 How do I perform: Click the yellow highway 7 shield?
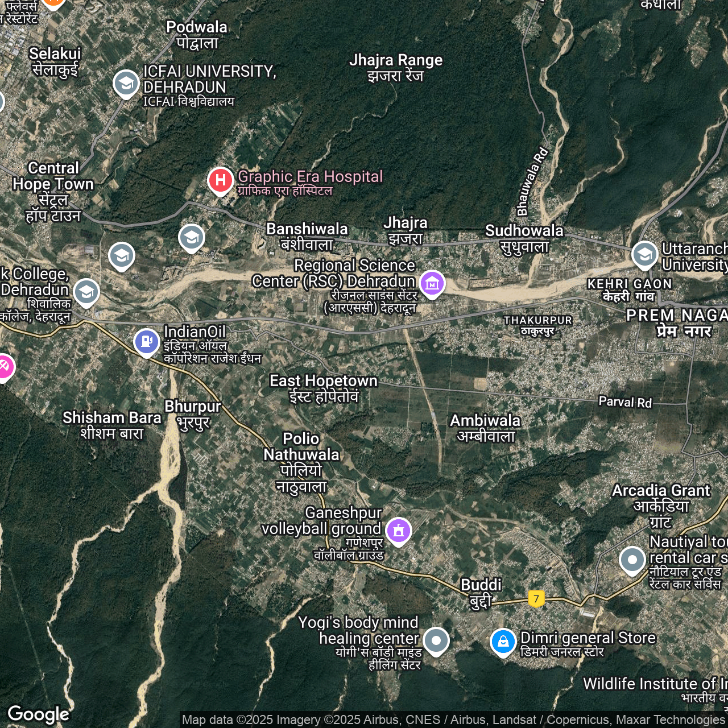pos(536,598)
